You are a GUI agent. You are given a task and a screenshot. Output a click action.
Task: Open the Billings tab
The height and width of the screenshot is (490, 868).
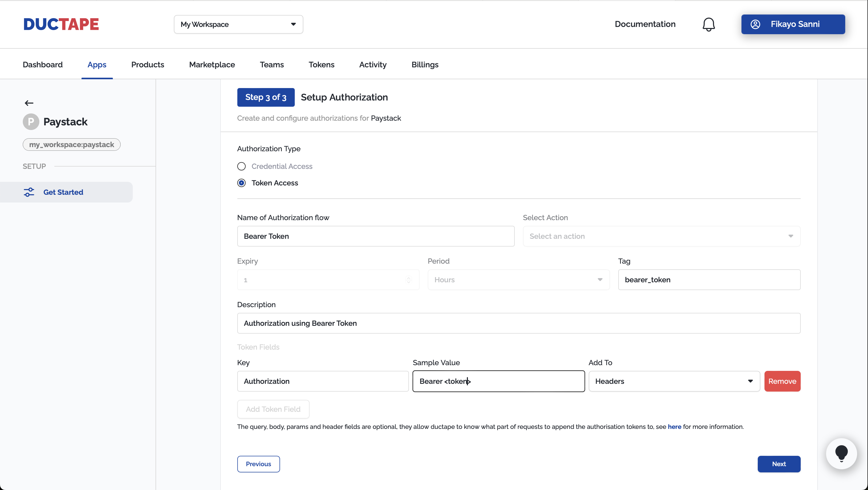425,64
